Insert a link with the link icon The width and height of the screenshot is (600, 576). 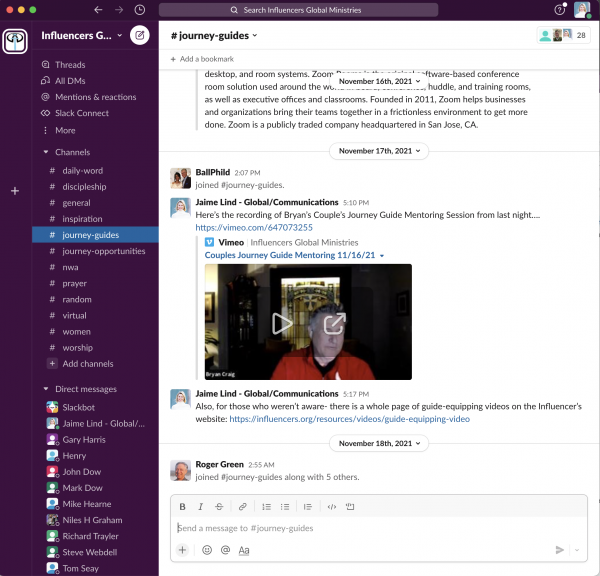pos(243,507)
